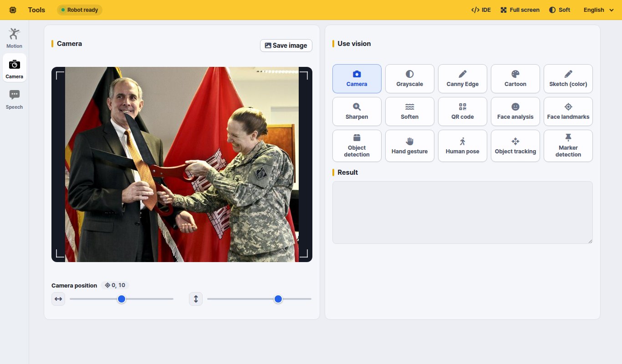Image resolution: width=622 pixels, height=364 pixels.
Task: Apply the Canny Edge filter
Action: 463,79
